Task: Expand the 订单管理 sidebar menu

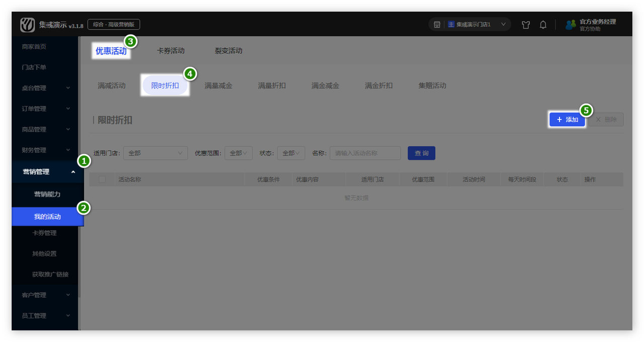Action: [x=45, y=108]
